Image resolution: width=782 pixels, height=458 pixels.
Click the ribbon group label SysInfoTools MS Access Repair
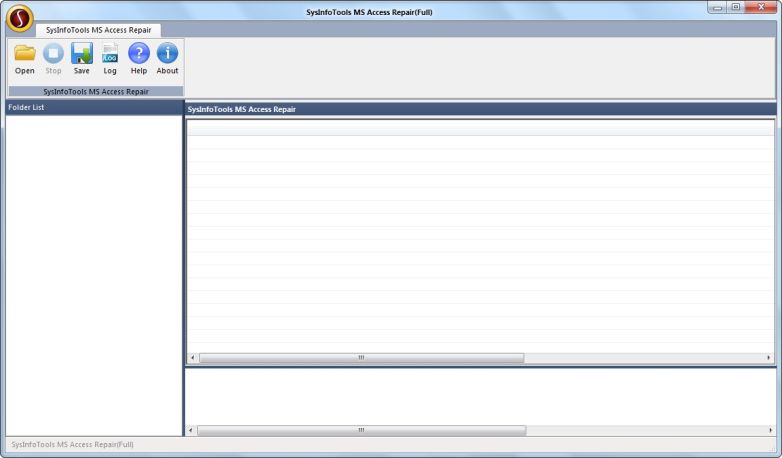coord(96,91)
